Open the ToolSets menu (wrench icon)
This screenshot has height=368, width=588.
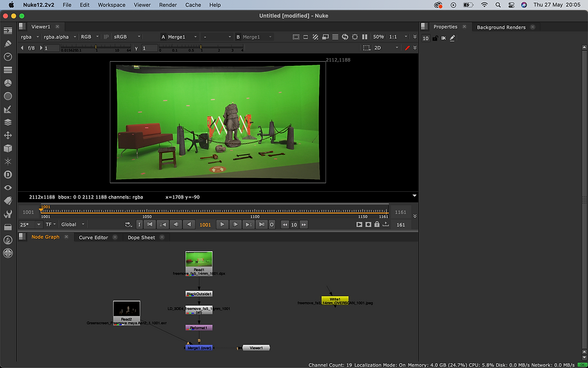coord(7,214)
